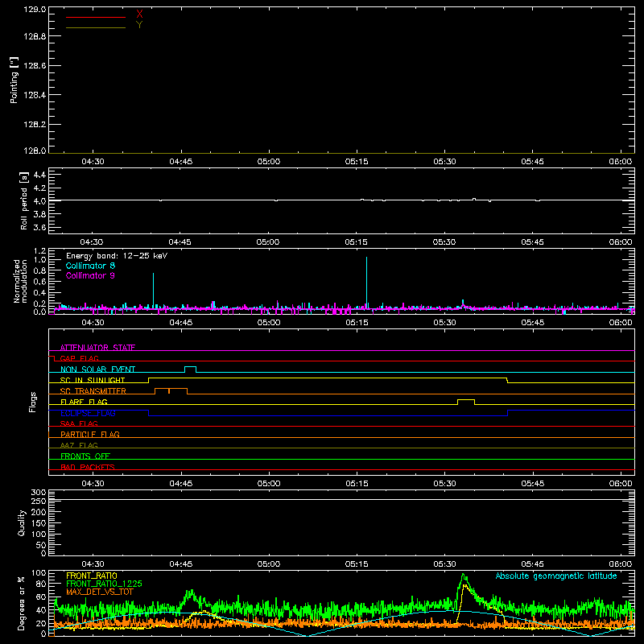Click the '3.6' Roll period tick label

pyautogui.click(x=39, y=227)
